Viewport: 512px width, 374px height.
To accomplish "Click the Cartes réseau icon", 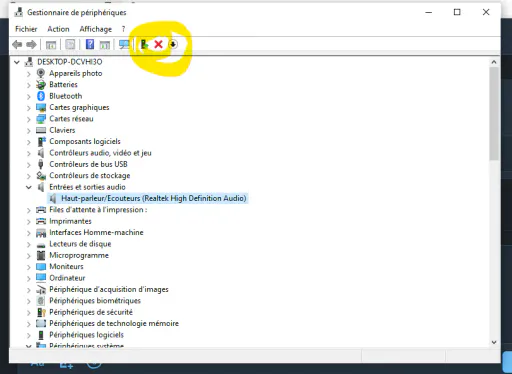I will (x=41, y=119).
